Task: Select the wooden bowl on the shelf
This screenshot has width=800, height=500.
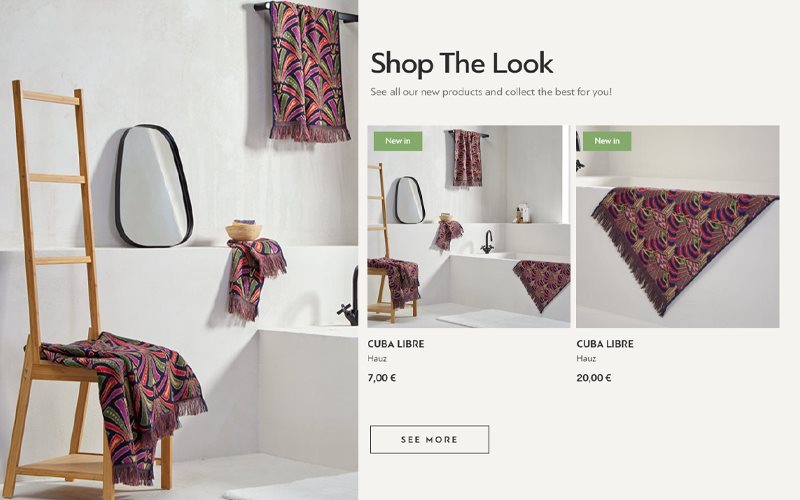Action: (244, 230)
